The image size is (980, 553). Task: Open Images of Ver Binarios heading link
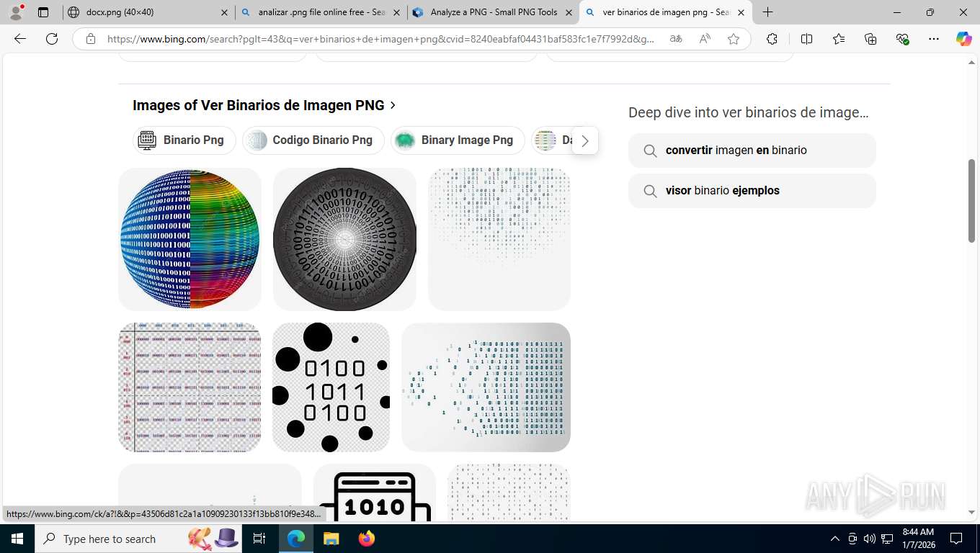pos(258,105)
